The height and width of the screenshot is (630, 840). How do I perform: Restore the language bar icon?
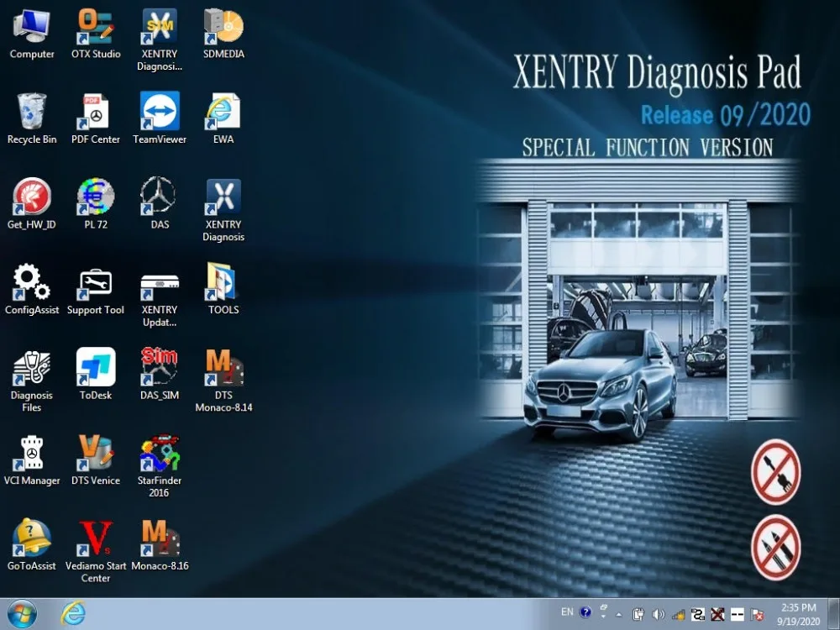pyautogui.click(x=604, y=608)
